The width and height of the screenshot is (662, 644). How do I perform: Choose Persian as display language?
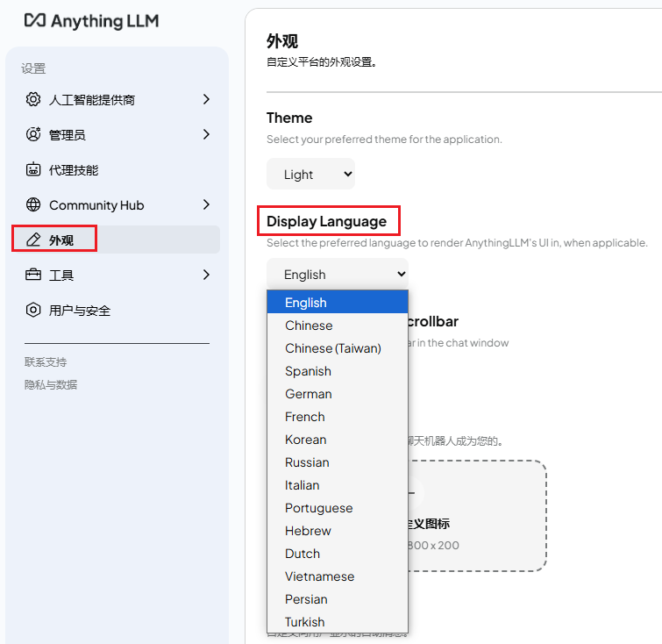pos(338,598)
